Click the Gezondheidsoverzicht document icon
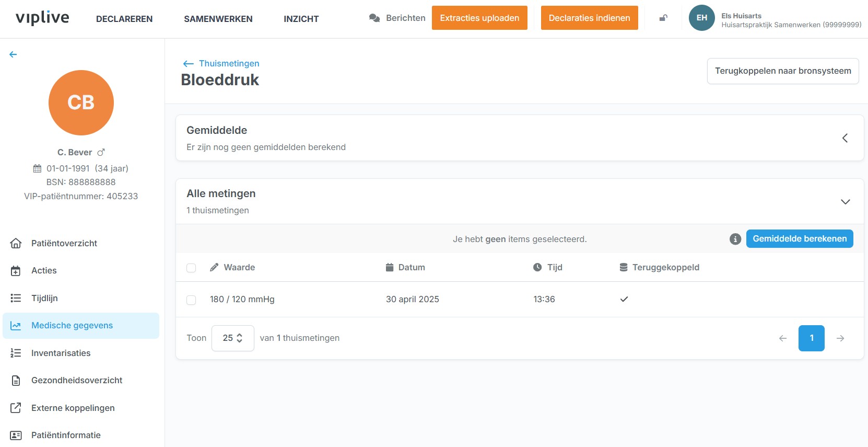The image size is (868, 447). tap(16, 381)
